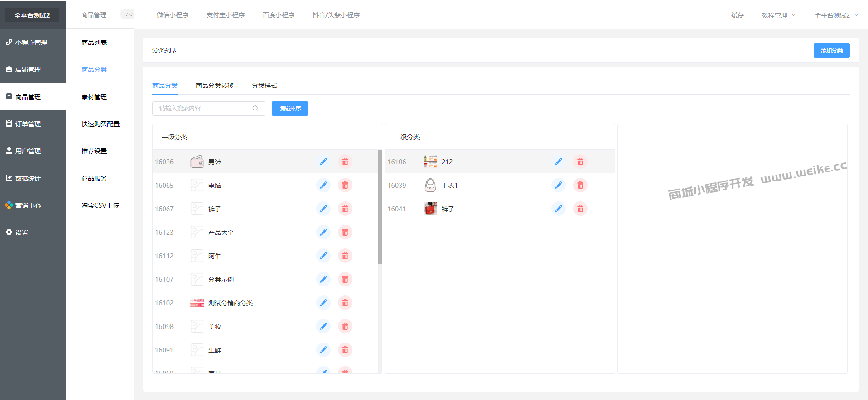Click the edit pencil for 产品大全
The height and width of the screenshot is (400, 868).
323,232
